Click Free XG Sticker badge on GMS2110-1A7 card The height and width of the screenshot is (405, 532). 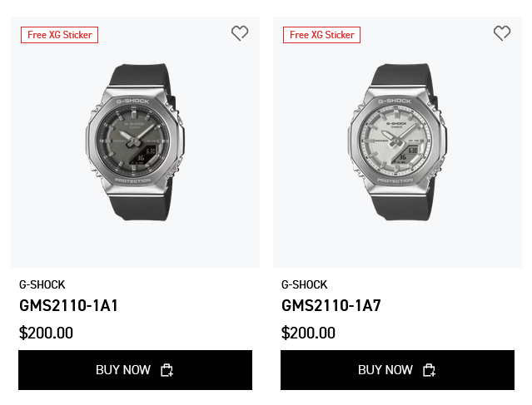click(322, 35)
